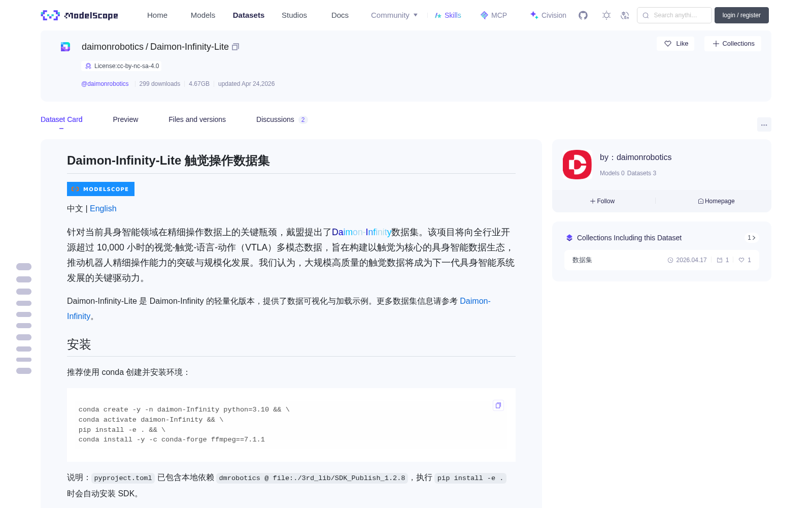Open the @daimonrobotics profile link
Screen dimensions: 812x508
[105, 84]
